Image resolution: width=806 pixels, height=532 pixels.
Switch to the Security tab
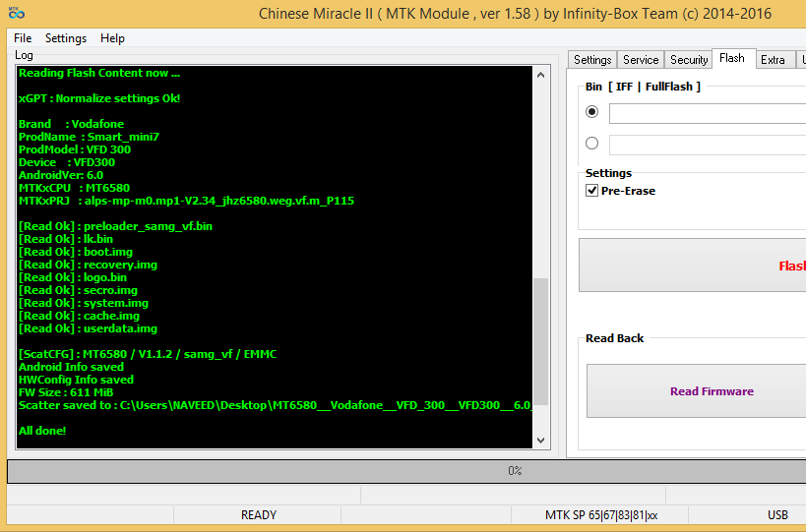point(689,60)
